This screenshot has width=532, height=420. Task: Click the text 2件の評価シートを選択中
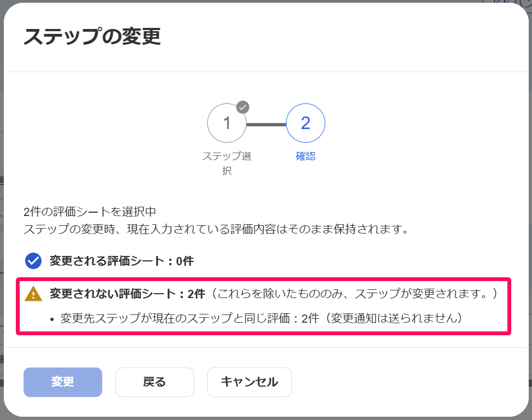90,212
